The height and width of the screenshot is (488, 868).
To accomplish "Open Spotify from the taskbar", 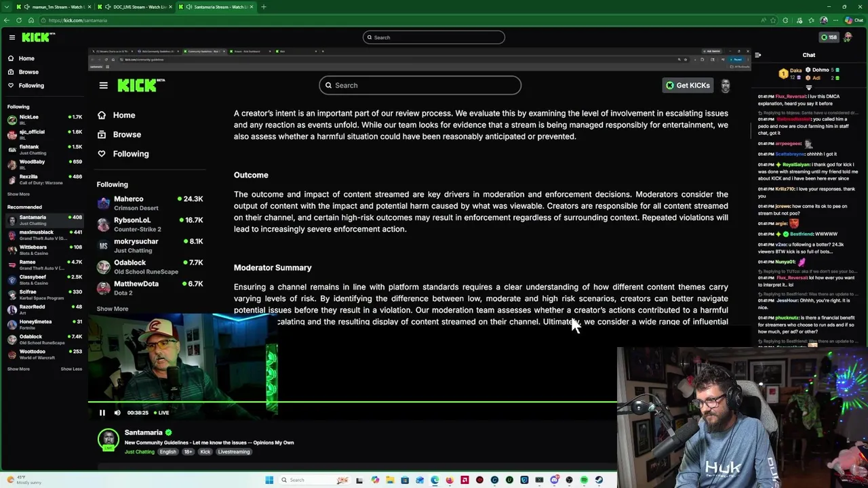I will 584,481.
